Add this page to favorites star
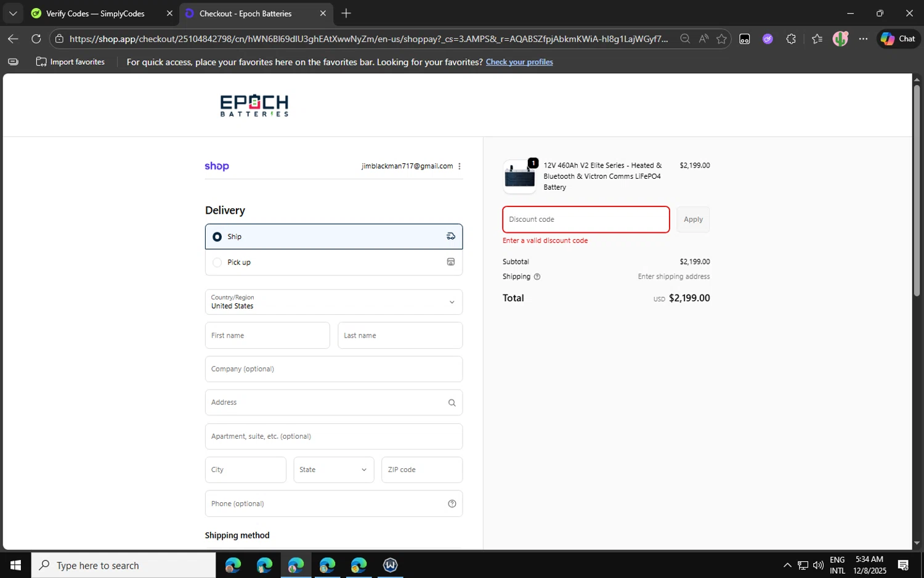Viewport: 924px width, 578px height. click(721, 39)
